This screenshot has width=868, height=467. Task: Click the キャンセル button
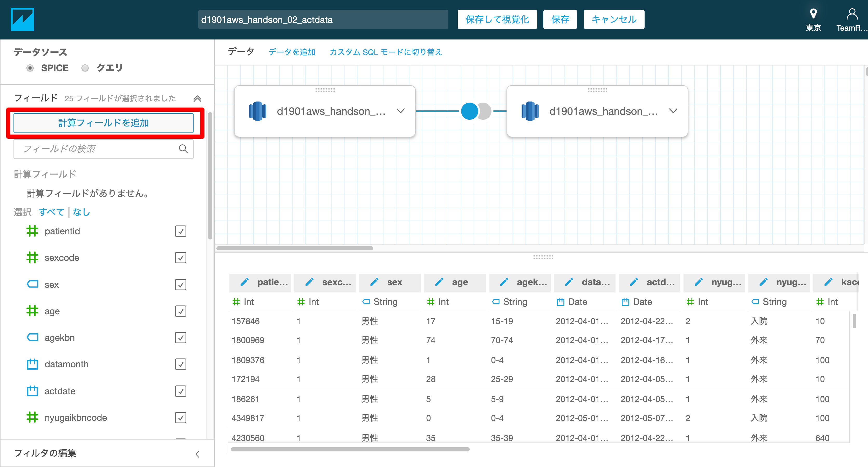pos(614,19)
